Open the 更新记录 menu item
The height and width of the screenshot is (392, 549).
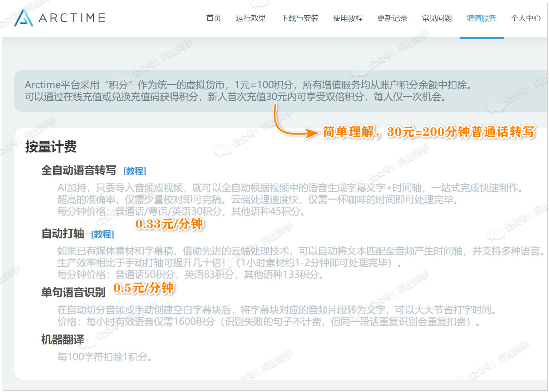coord(392,18)
